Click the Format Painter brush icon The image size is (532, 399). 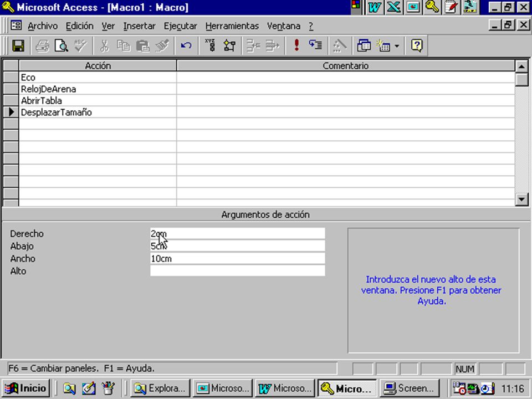pyautogui.click(x=162, y=45)
